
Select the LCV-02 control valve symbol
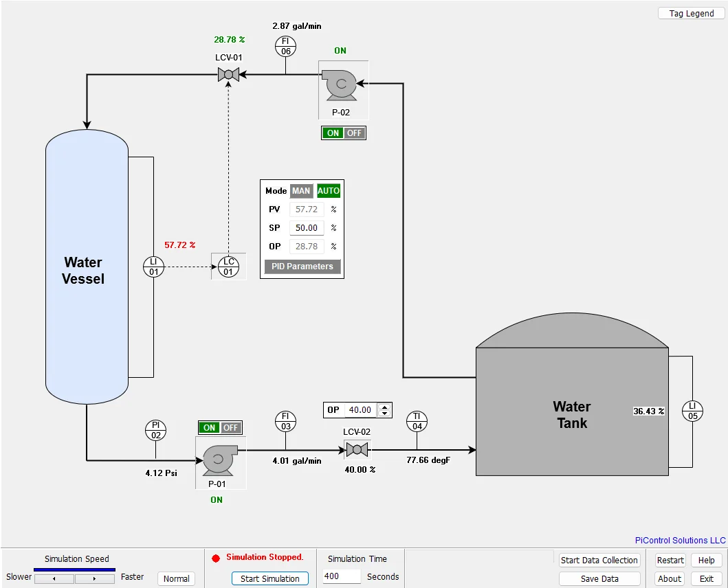click(x=357, y=450)
